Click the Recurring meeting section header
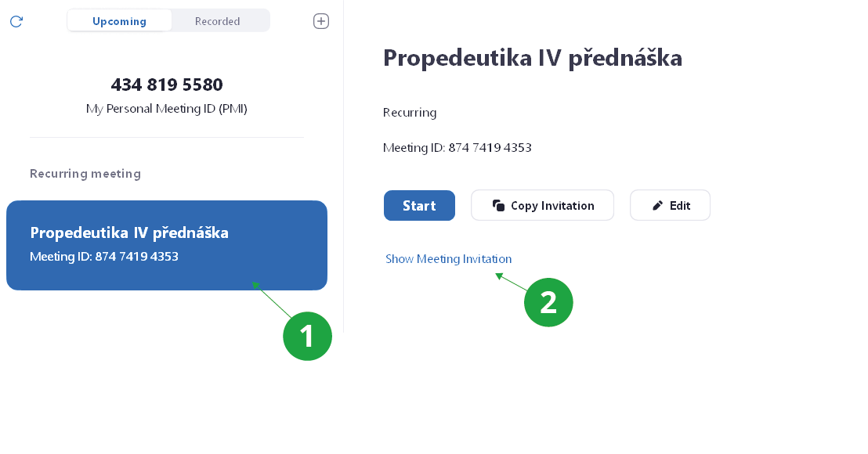The width and height of the screenshot is (868, 454). [85, 174]
